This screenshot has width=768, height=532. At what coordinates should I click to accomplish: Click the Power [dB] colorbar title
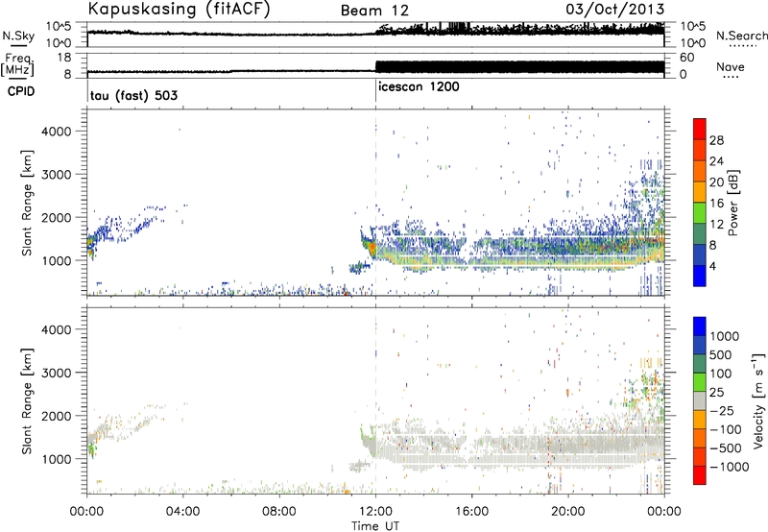coord(732,203)
